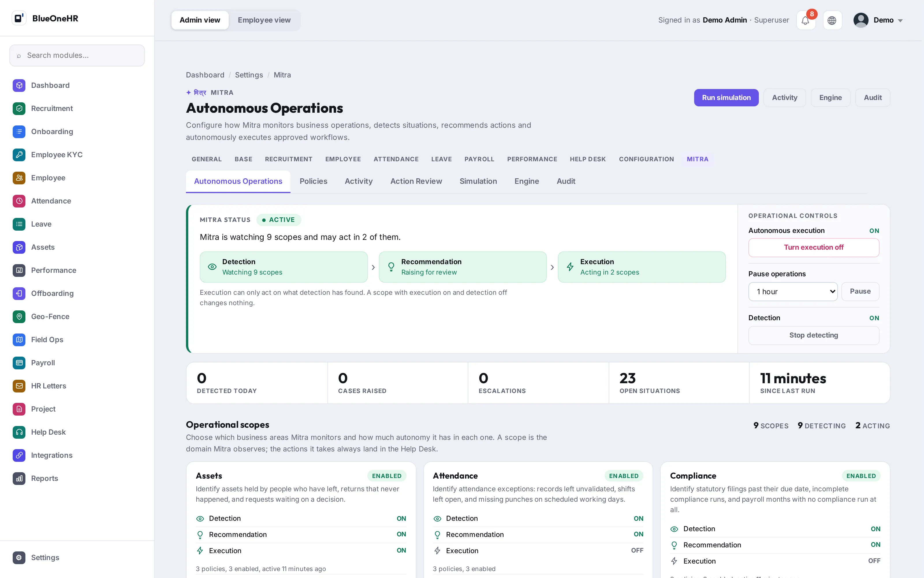
Task: Click the Compliance scope ENABLED badge
Action: click(861, 476)
